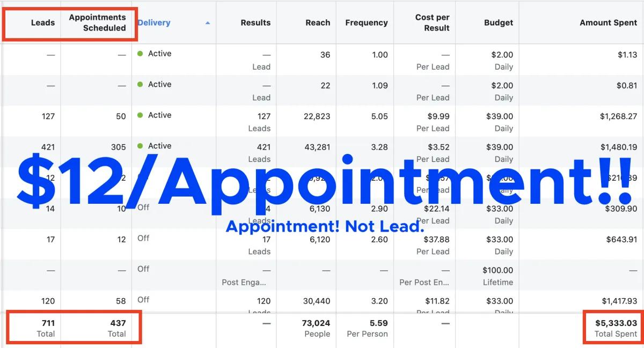The width and height of the screenshot is (644, 348).
Task: Click the $5,333.03 Total Spent cell
Action: (x=616, y=328)
